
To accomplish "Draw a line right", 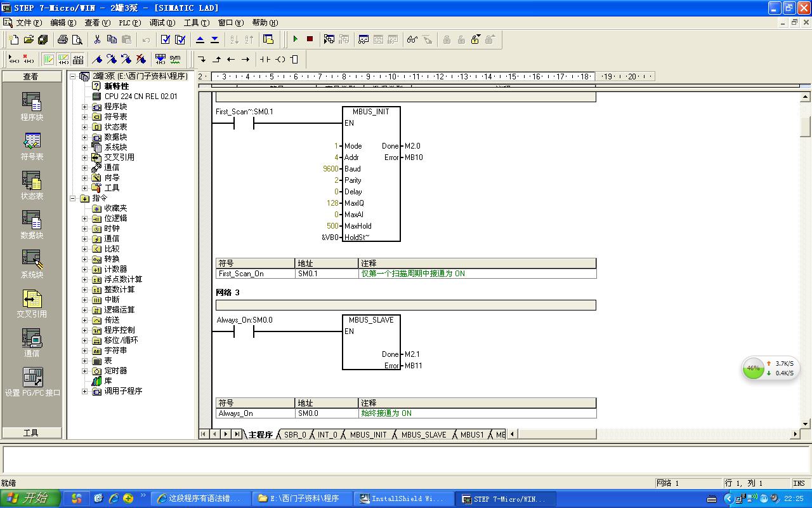I will click(x=246, y=59).
